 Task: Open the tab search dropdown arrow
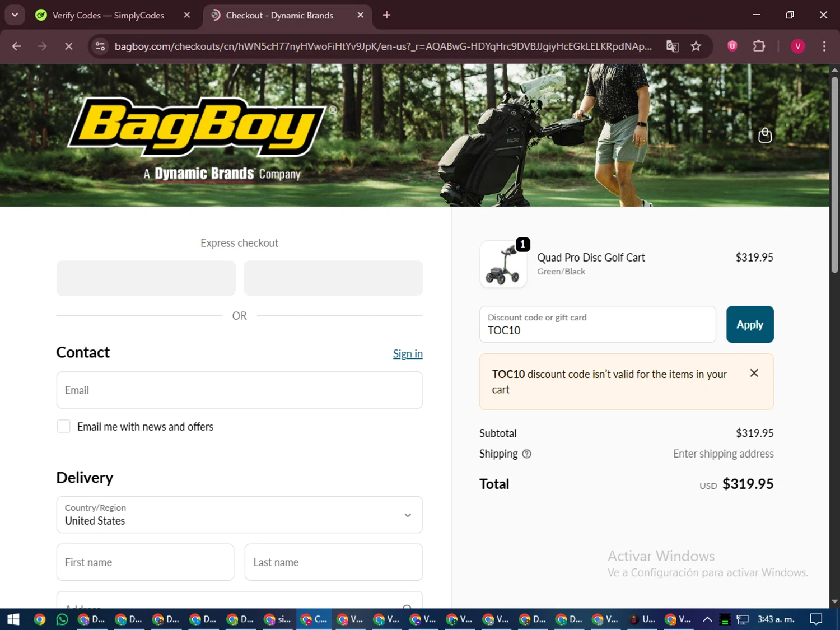point(15,15)
